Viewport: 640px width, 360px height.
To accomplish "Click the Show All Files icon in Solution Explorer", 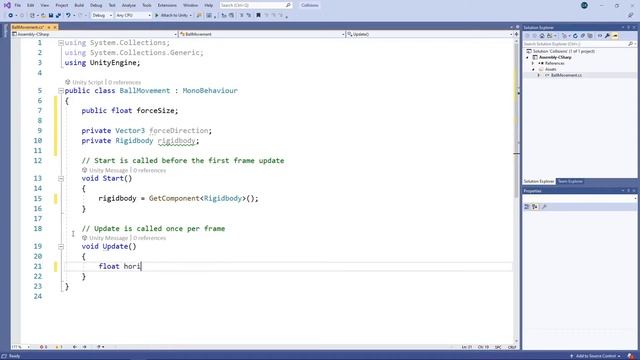I will (x=590, y=36).
